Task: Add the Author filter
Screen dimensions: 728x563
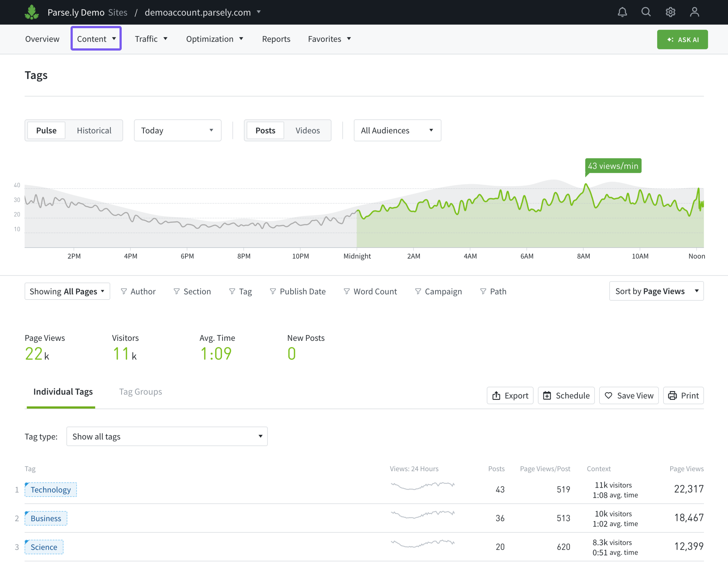Action: [x=138, y=292]
